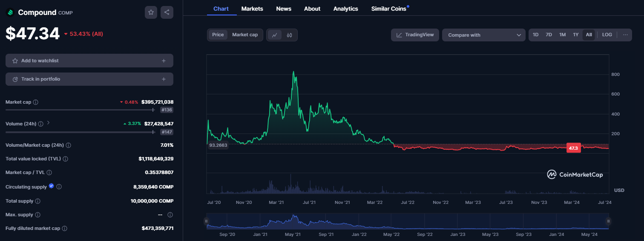Toggle the Price chart view
Image resolution: width=644 pixels, height=241 pixels.
pyautogui.click(x=218, y=35)
